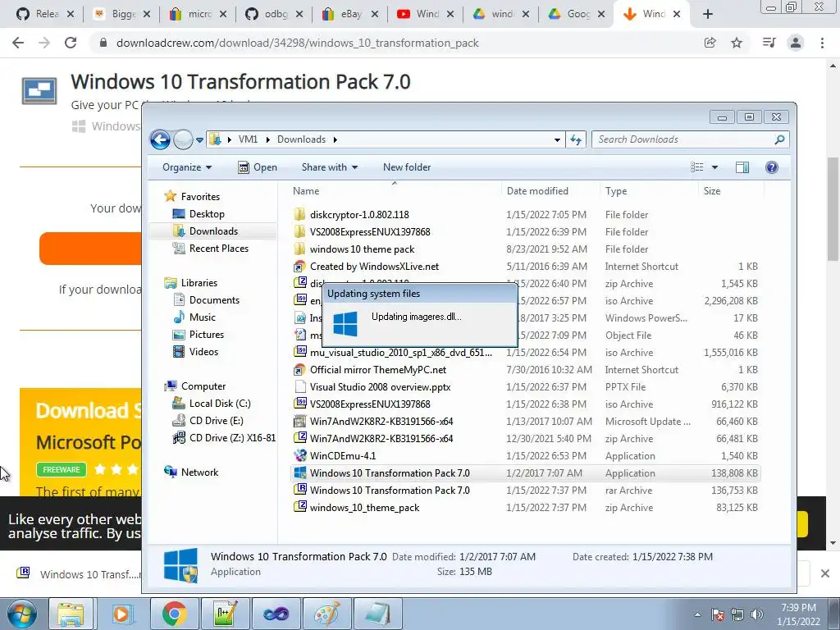Image resolution: width=840 pixels, height=630 pixels.
Task: Expand the arrow after Downloads breadcrumb
Action: click(x=336, y=139)
